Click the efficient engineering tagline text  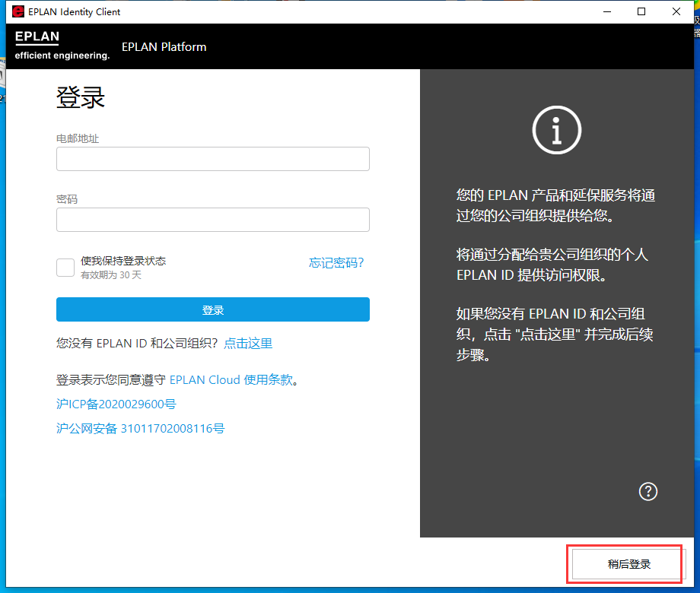coord(61,54)
